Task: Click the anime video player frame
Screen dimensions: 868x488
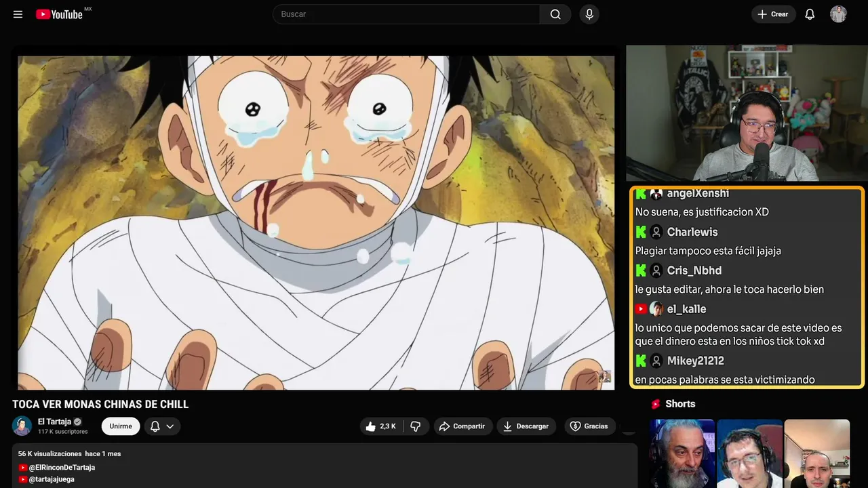Action: pos(316,222)
